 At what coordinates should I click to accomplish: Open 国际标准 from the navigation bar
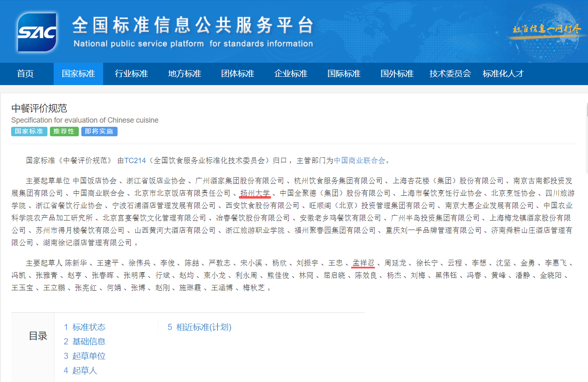coord(344,74)
